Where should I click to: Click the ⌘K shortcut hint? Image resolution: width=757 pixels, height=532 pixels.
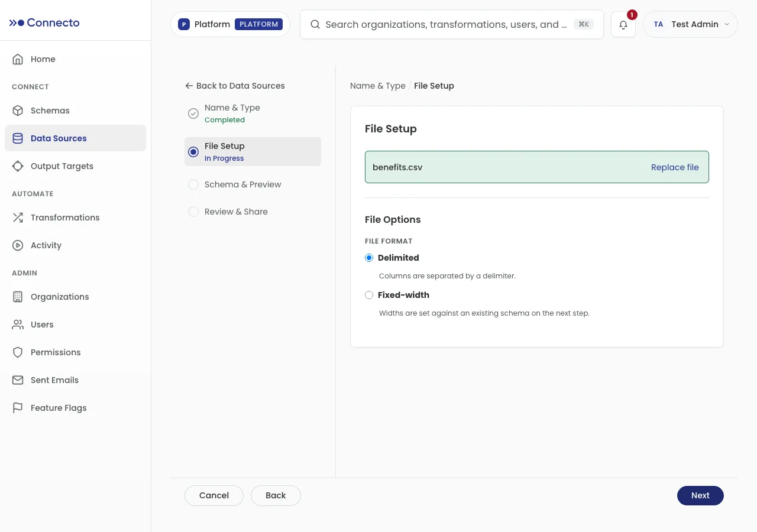(583, 24)
